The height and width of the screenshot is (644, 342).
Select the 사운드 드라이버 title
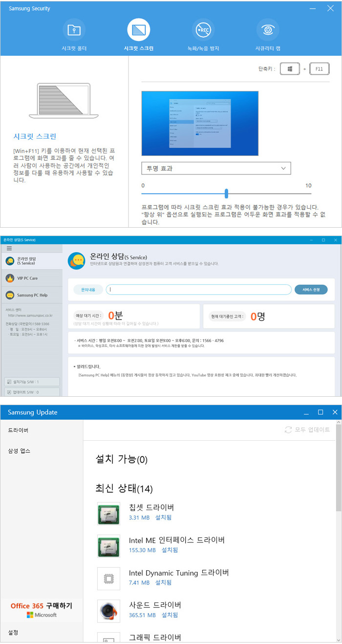coord(155,605)
